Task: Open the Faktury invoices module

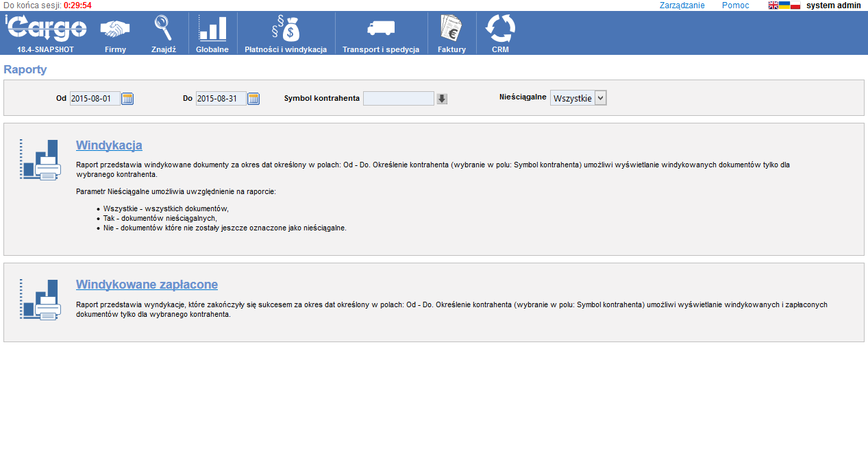Action: 451,33
